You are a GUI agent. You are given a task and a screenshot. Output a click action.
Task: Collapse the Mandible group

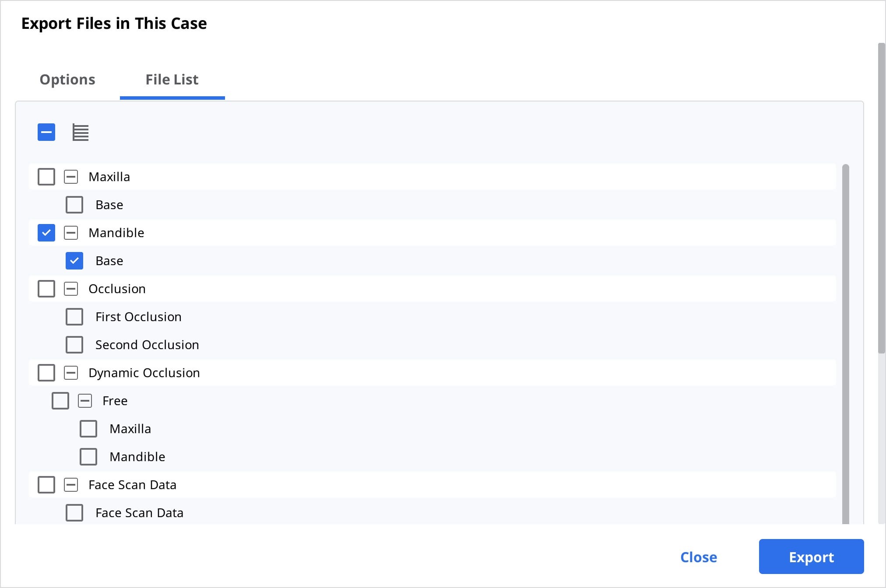tap(71, 233)
